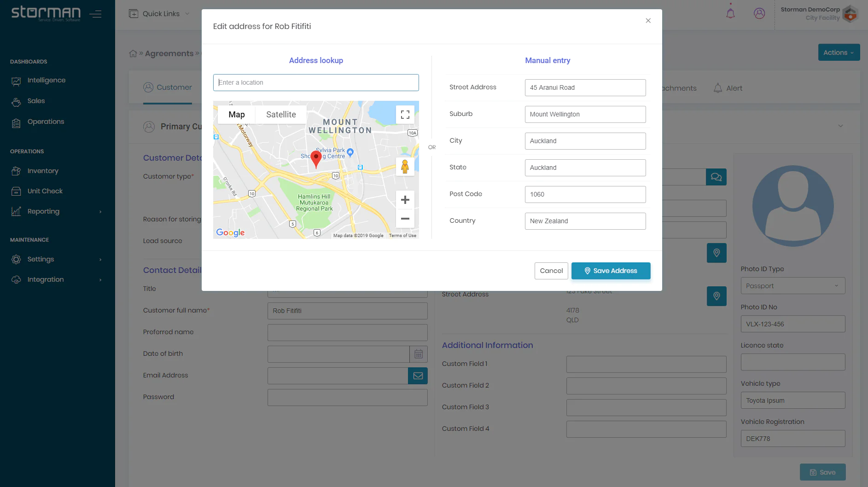Open the notification bell
The width and height of the screenshot is (868, 487).
pos(730,14)
